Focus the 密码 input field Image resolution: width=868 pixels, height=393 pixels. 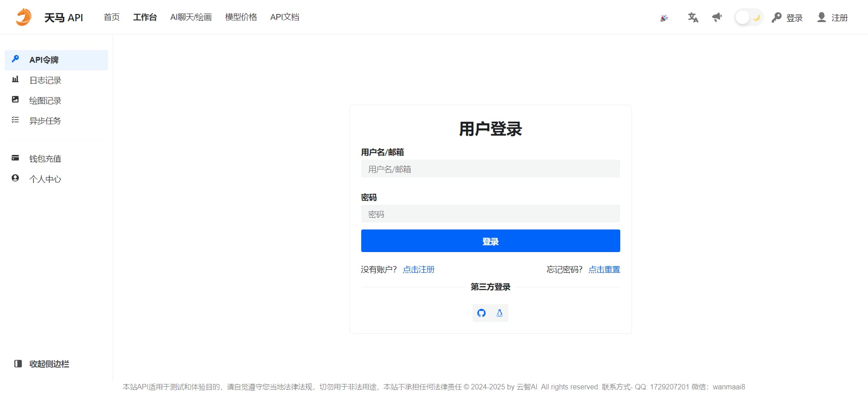point(491,214)
